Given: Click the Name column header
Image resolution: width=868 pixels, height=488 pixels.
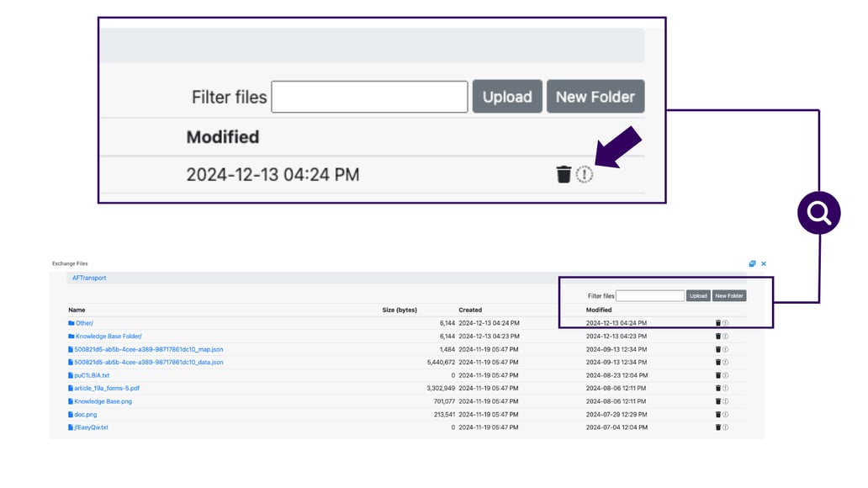Looking at the screenshot, I should tap(77, 310).
